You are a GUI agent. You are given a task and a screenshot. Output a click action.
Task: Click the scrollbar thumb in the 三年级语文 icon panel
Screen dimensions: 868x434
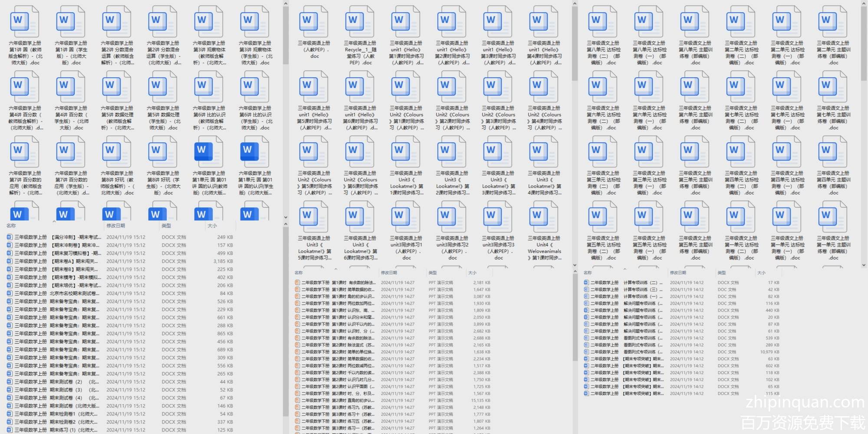(x=864, y=43)
